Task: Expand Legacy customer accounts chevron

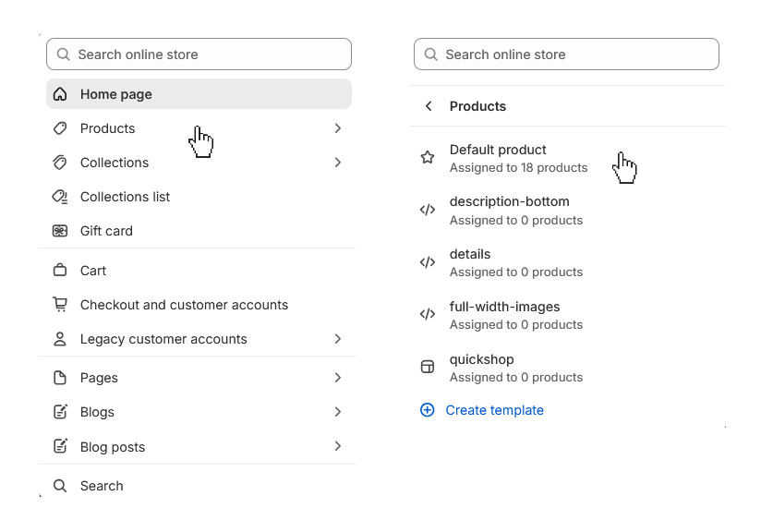Action: (x=338, y=339)
